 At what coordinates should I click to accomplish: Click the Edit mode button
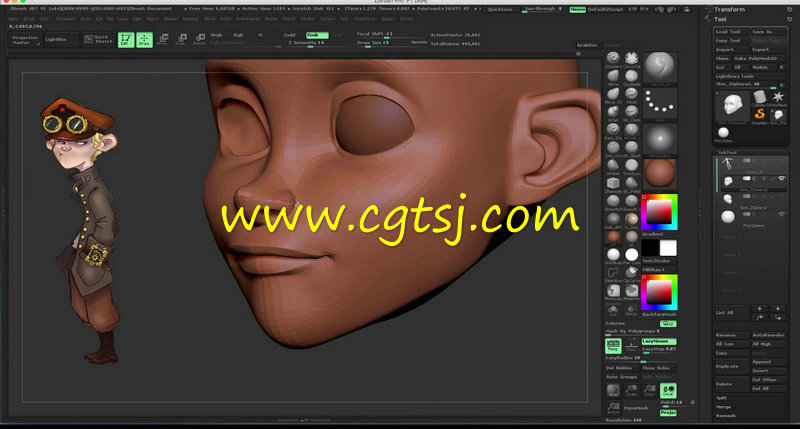tap(126, 40)
